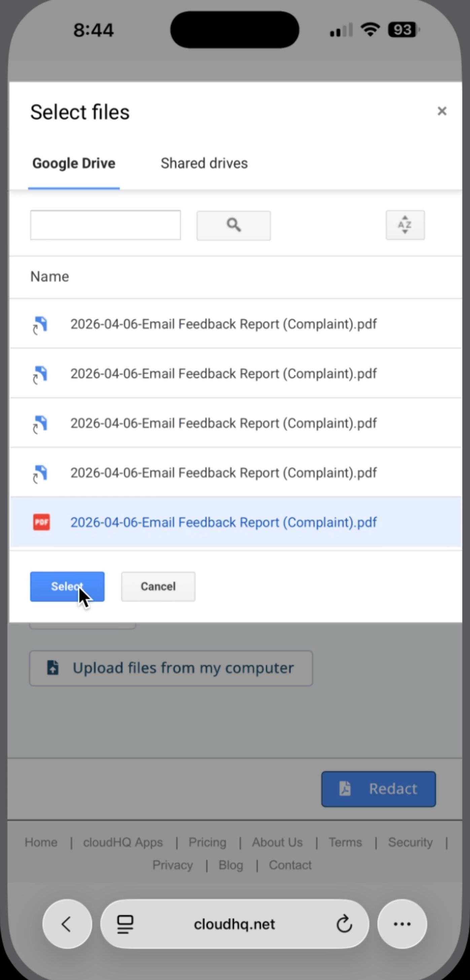The height and width of the screenshot is (980, 470).
Task: Open the browser three-dots more menu
Action: 402,924
